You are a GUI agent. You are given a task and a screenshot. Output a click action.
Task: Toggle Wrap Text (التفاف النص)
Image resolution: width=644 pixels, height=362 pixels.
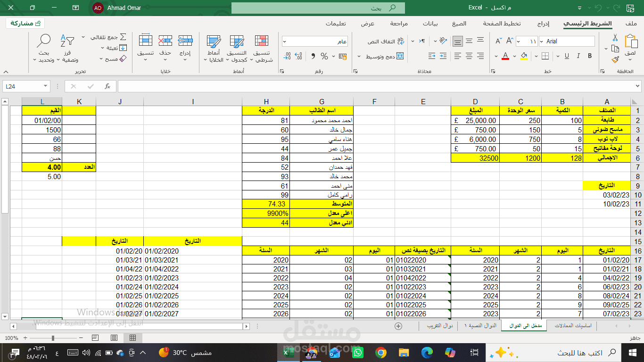386,41
